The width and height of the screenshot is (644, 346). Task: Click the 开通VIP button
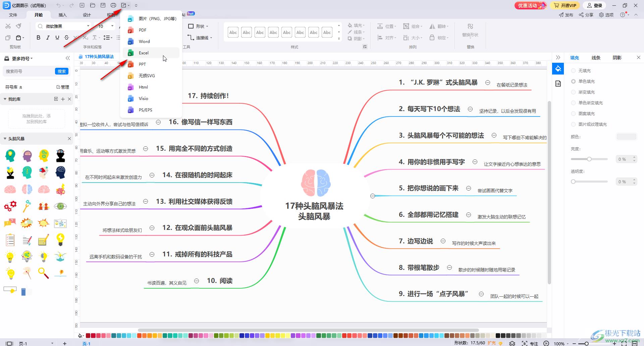[565, 5]
